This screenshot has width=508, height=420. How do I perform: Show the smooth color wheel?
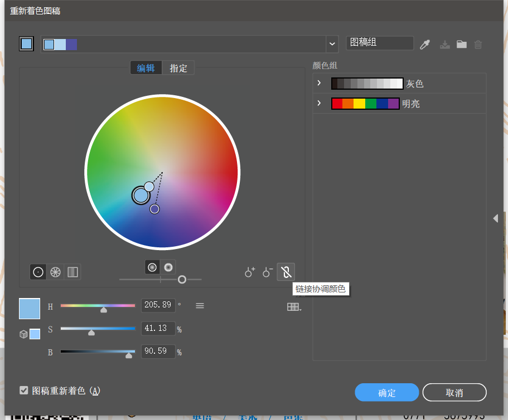(x=38, y=272)
